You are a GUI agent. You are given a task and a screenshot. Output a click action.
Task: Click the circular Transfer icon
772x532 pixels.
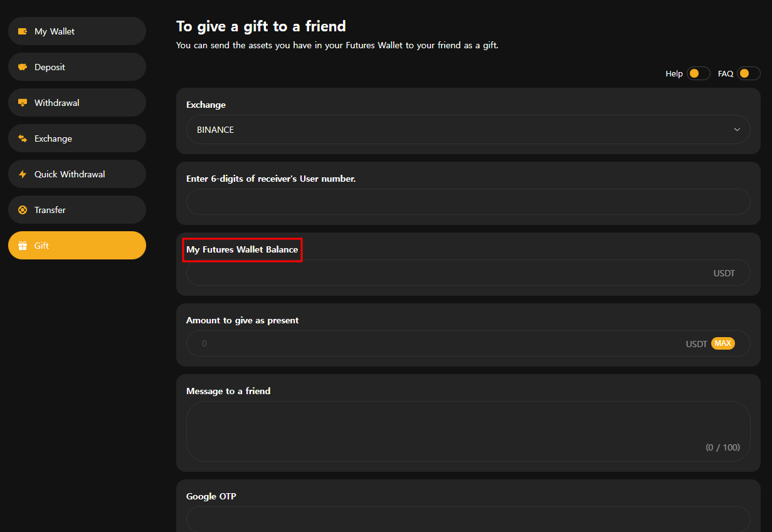point(23,210)
